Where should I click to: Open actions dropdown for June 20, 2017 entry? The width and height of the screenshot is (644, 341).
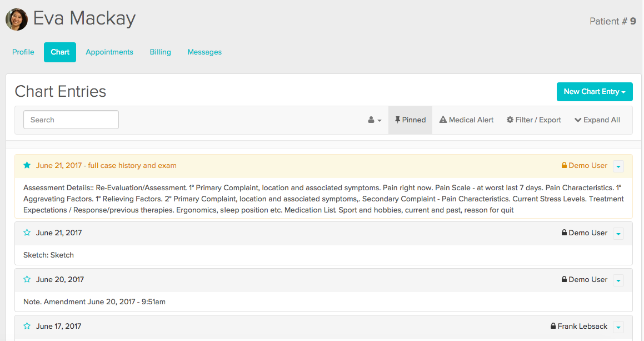pyautogui.click(x=618, y=280)
